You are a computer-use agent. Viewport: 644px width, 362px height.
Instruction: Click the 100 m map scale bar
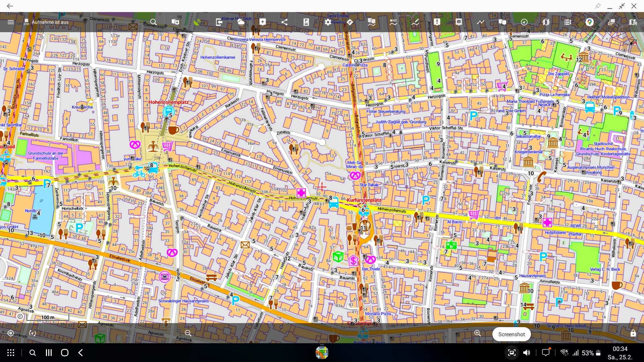coord(48,317)
